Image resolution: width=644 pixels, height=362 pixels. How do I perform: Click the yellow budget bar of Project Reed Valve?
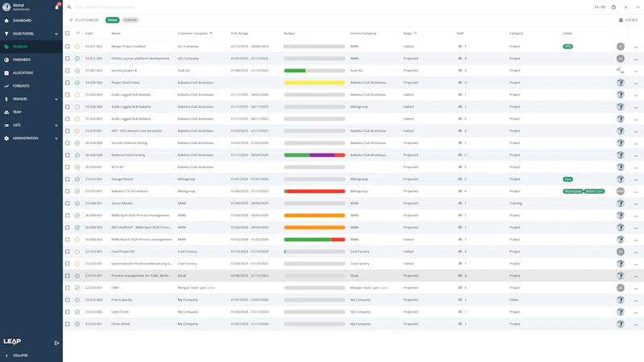coord(315,83)
